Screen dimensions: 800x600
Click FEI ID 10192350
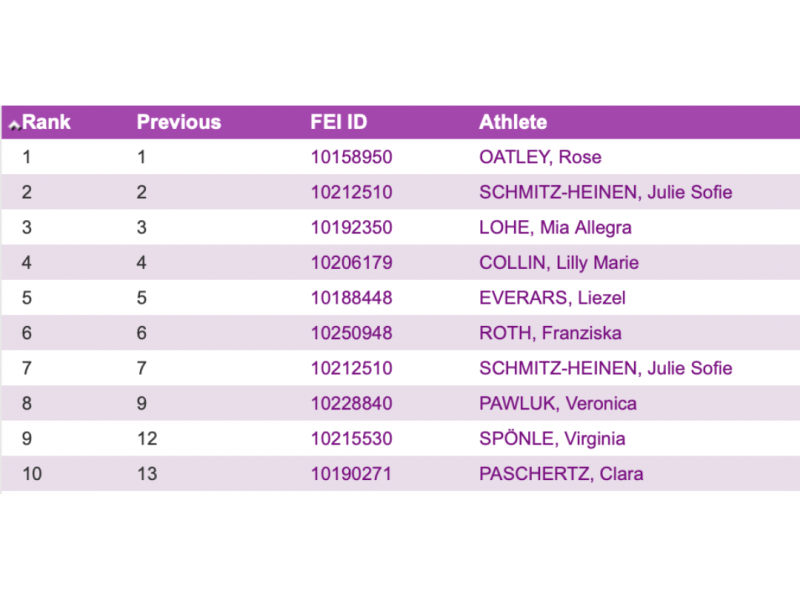tap(351, 227)
